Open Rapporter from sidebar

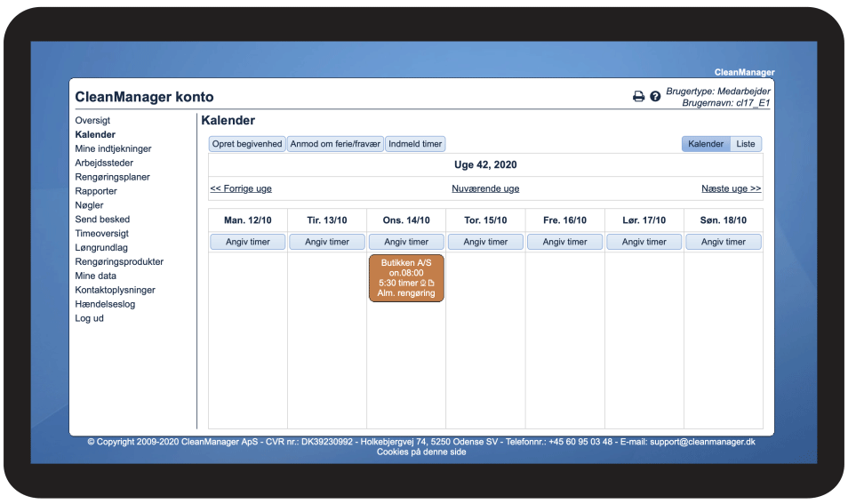(x=96, y=190)
